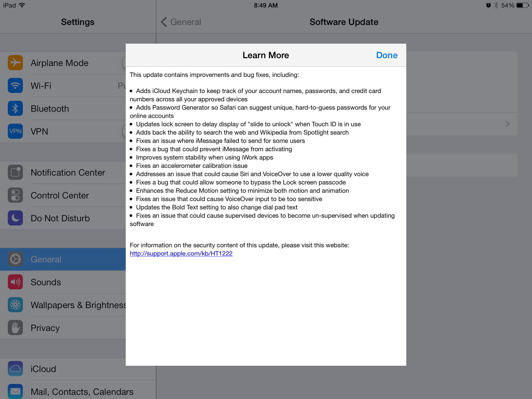Tap the disclosure chevron on right panel
Viewport: 532px width, 399px height.
(507, 124)
